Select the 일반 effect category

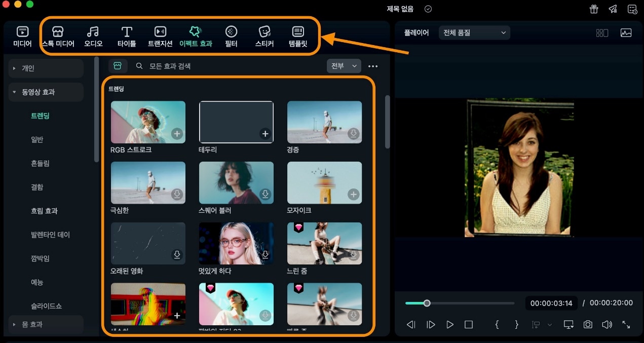click(x=37, y=140)
